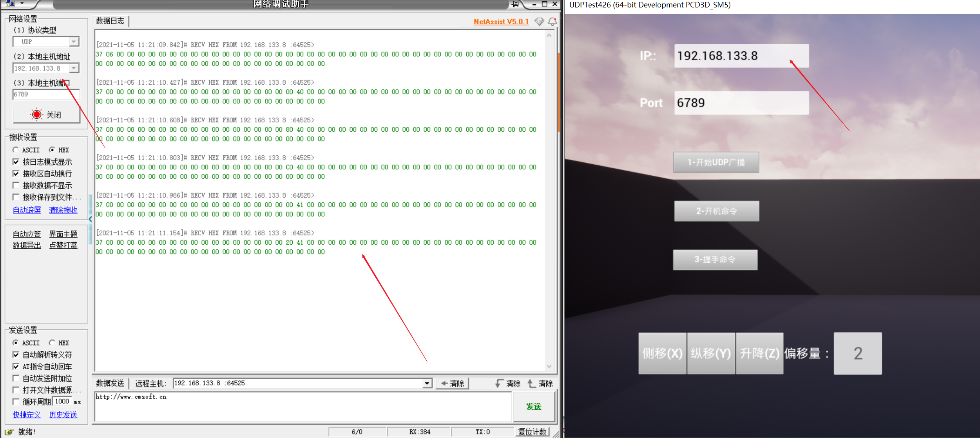The width and height of the screenshot is (980, 438).
Task: Open the 本地主机地址 dropdown
Action: (74, 68)
